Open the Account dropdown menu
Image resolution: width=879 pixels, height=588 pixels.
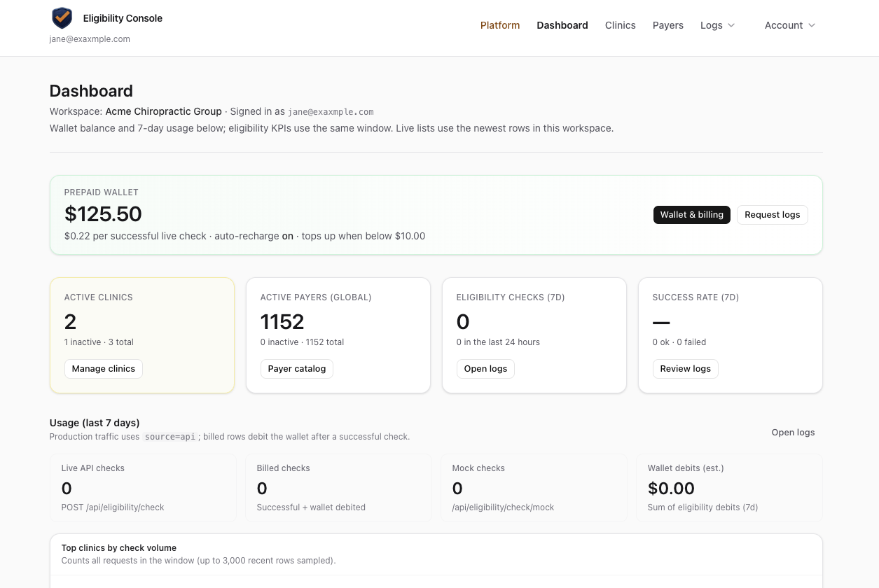click(x=790, y=25)
